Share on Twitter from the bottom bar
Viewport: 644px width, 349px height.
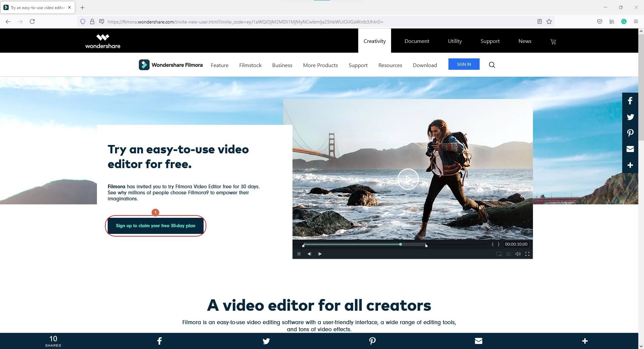[x=266, y=341]
